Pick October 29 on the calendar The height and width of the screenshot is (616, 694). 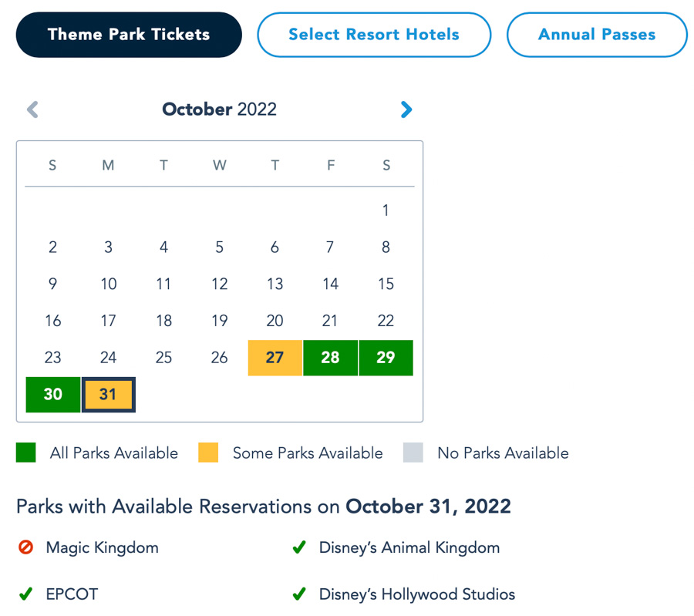tap(386, 358)
